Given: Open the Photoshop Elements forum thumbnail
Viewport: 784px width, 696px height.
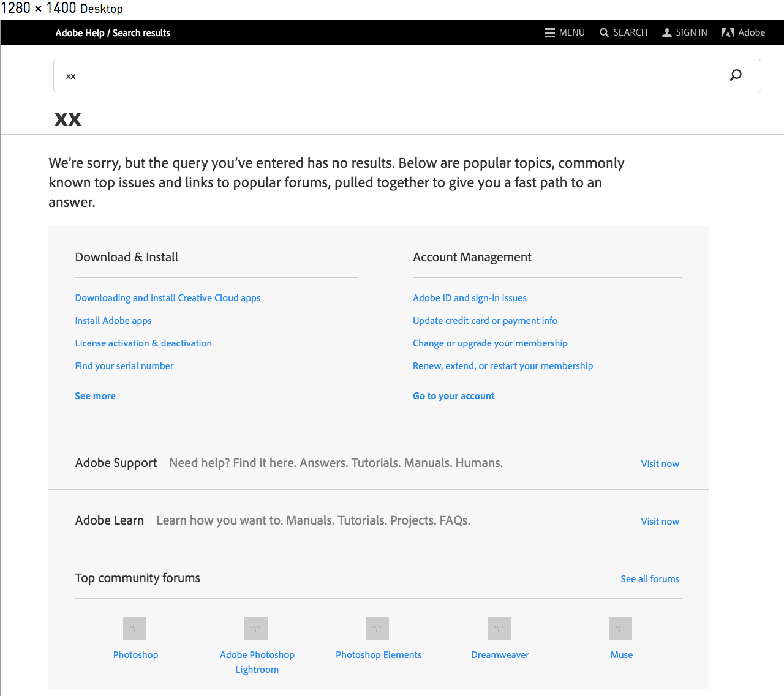Looking at the screenshot, I should tap(377, 629).
